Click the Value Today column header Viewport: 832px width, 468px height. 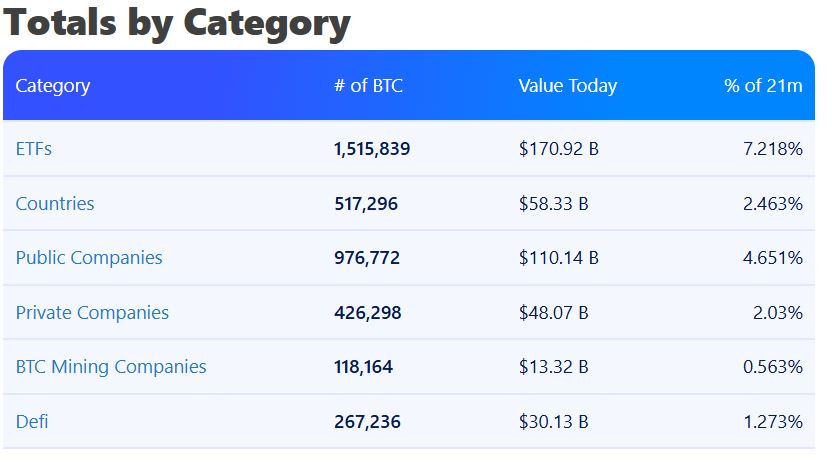(x=567, y=86)
